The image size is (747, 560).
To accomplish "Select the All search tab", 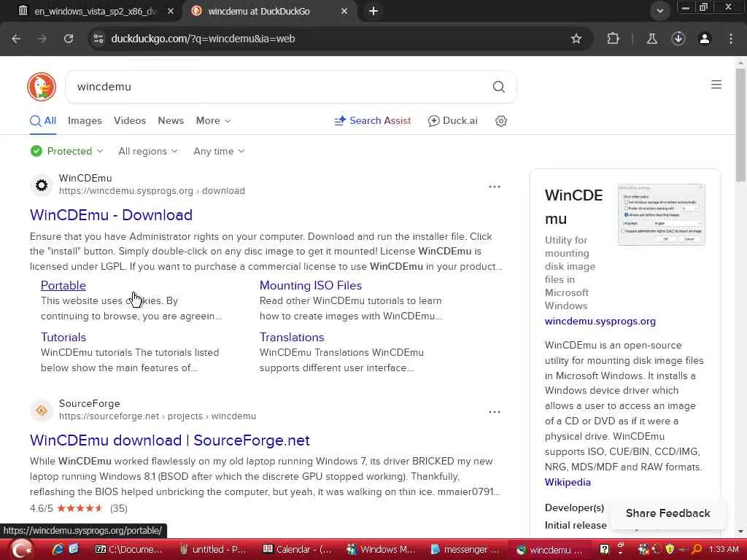I will (x=43, y=121).
